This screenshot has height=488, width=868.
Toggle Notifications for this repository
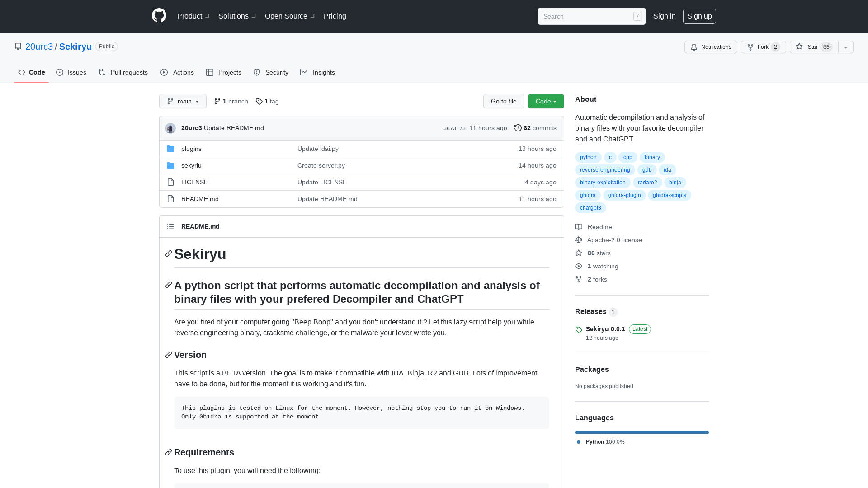click(x=711, y=47)
